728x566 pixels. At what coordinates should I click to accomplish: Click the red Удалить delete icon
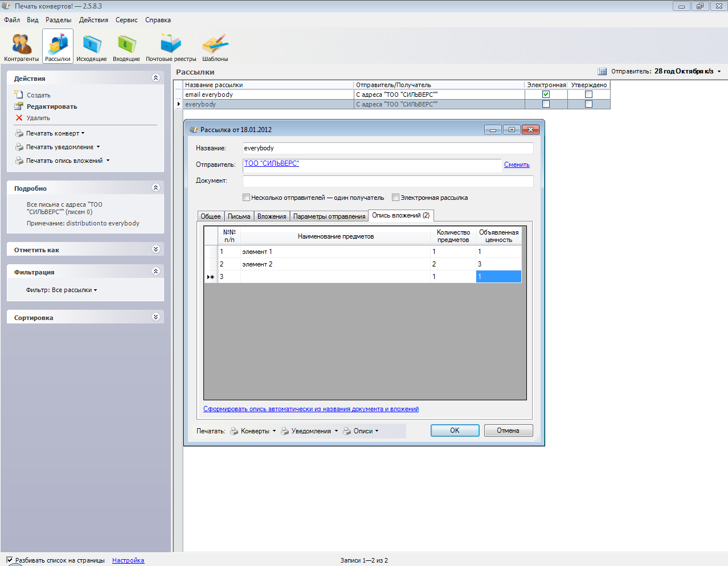pos(19,118)
